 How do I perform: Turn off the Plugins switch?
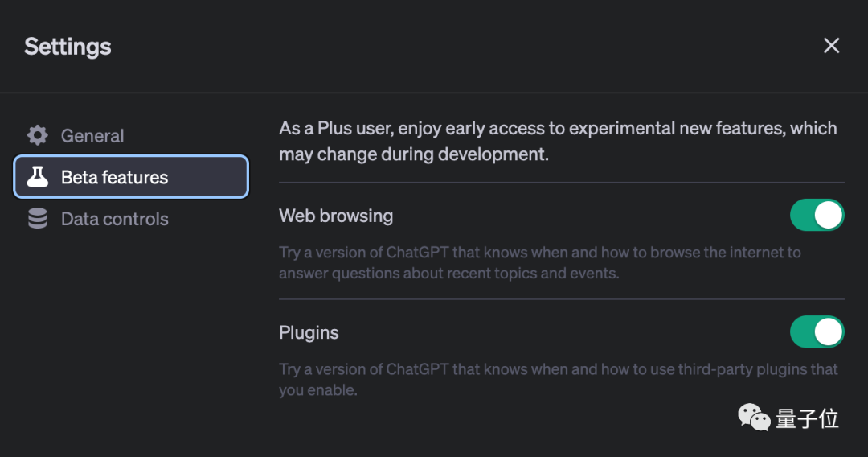point(817,332)
